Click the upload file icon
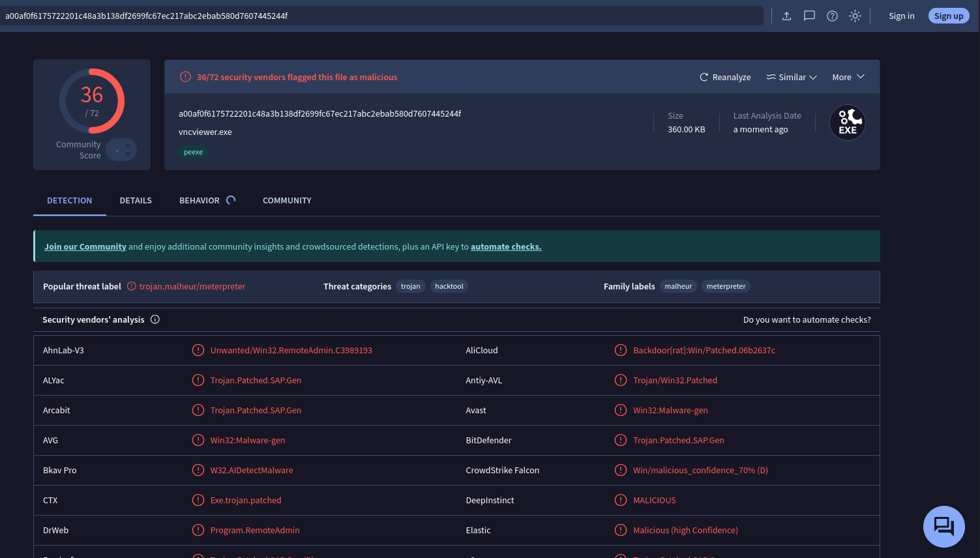 786,16
